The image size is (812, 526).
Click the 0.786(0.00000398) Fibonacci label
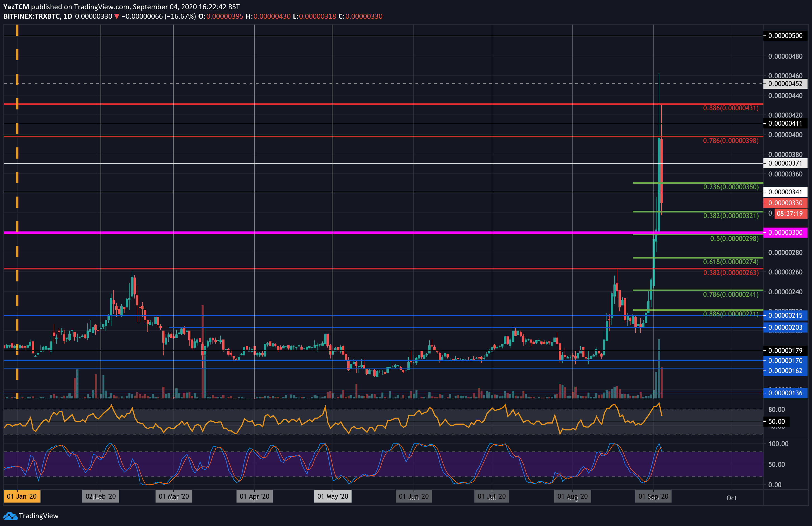pos(731,141)
